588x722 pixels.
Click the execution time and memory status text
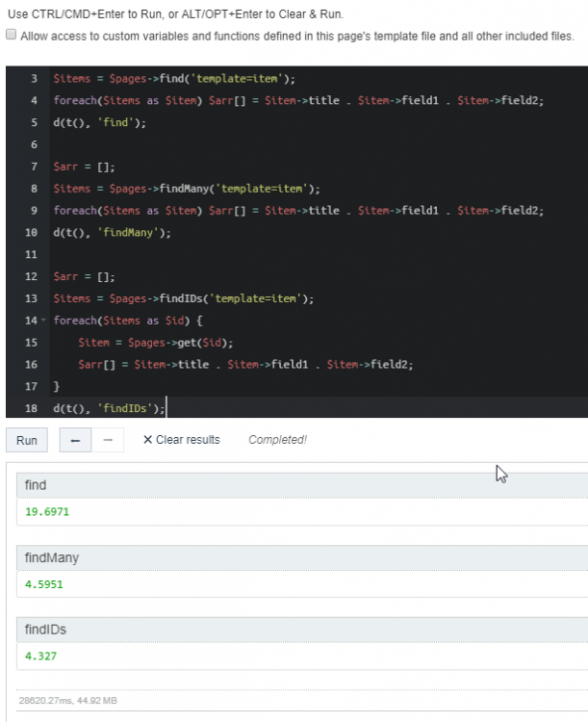coord(68,701)
